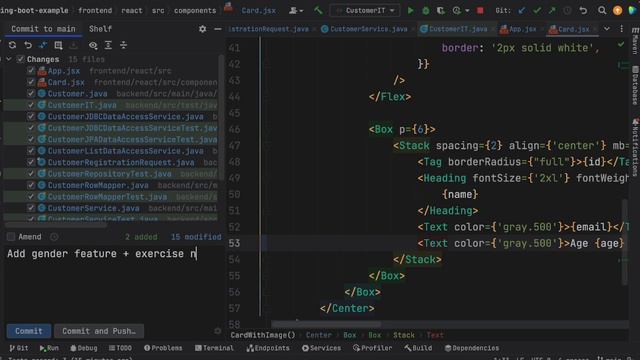The image size is (640, 360).
Task: Uncheck CustomerIT.java checkbox
Action: (x=31, y=105)
